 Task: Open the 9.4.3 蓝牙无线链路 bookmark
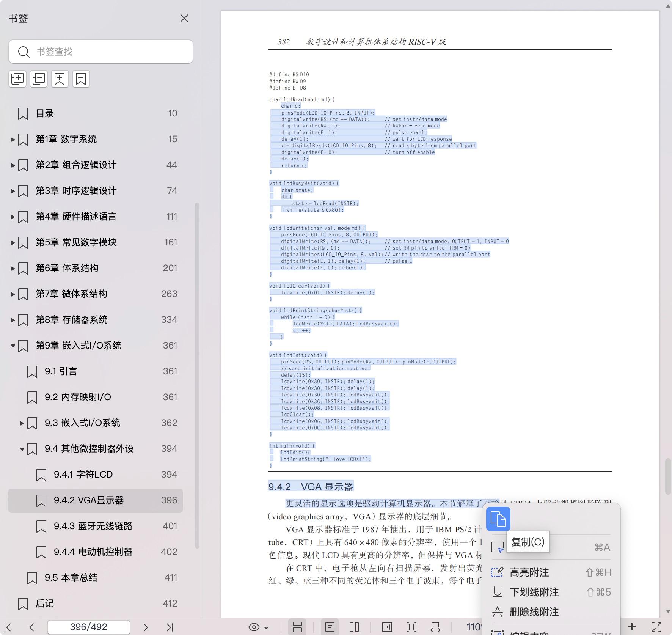tap(93, 526)
